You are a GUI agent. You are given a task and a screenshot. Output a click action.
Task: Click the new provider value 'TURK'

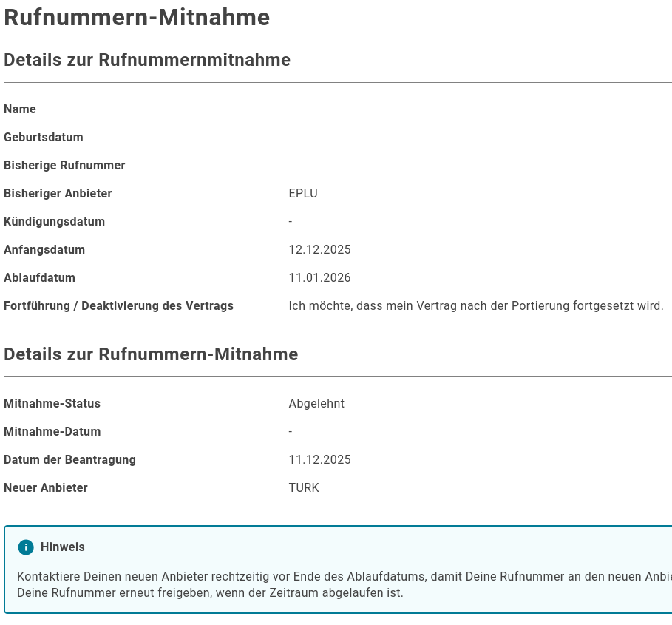click(x=304, y=488)
